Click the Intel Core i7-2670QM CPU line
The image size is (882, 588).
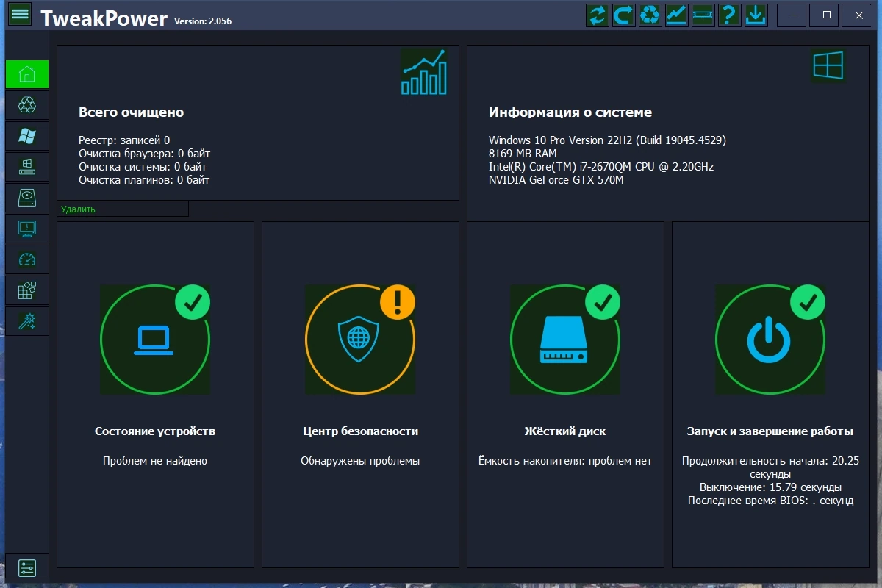point(601,167)
